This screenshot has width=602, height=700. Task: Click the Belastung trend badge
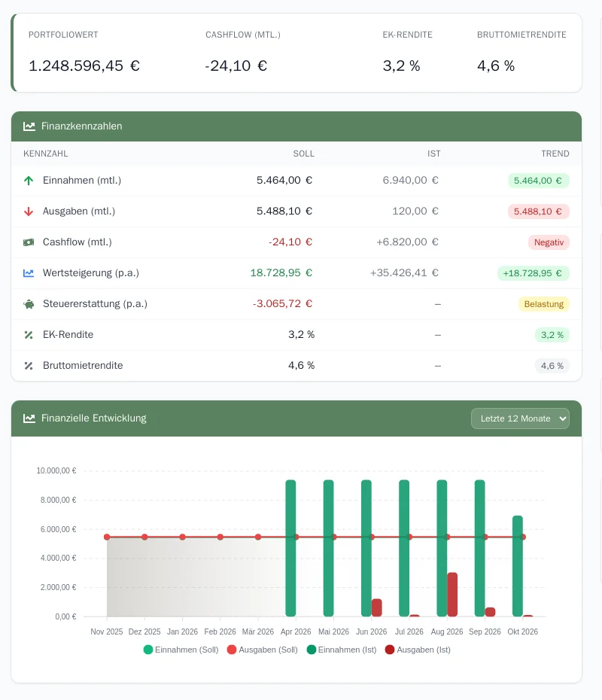pyautogui.click(x=543, y=304)
